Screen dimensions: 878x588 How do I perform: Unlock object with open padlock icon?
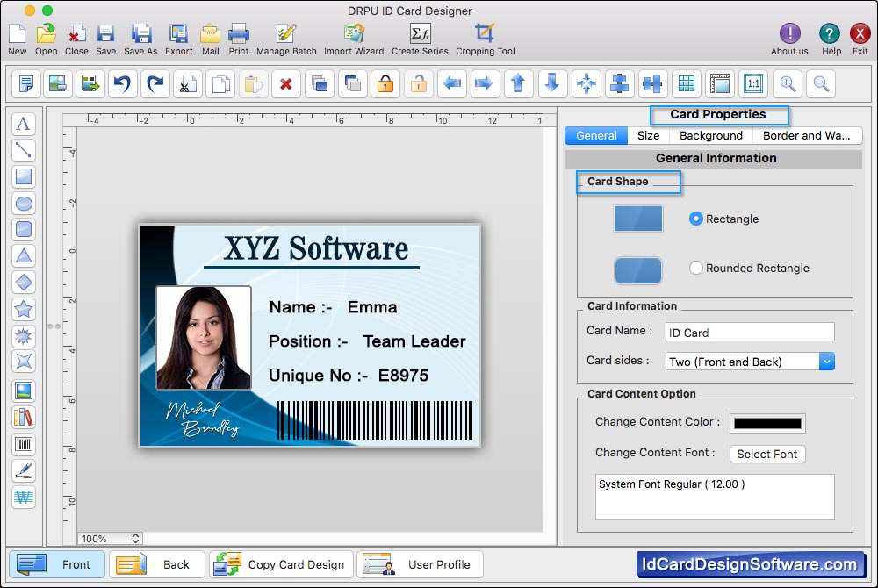pyautogui.click(x=418, y=84)
